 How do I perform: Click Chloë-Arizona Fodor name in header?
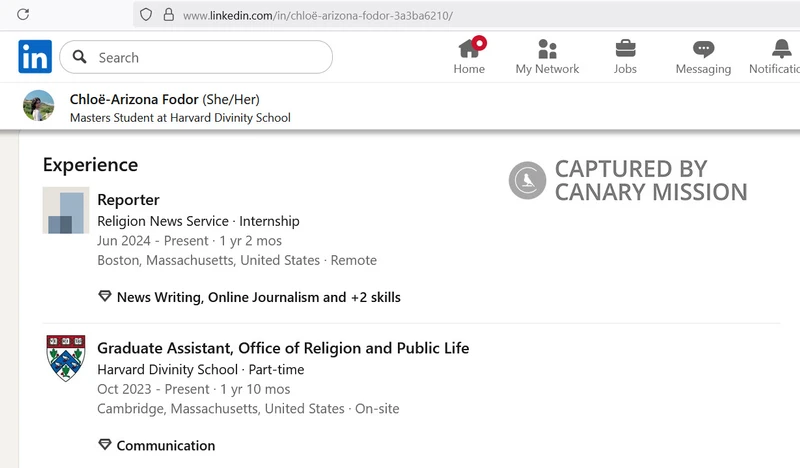[134, 99]
